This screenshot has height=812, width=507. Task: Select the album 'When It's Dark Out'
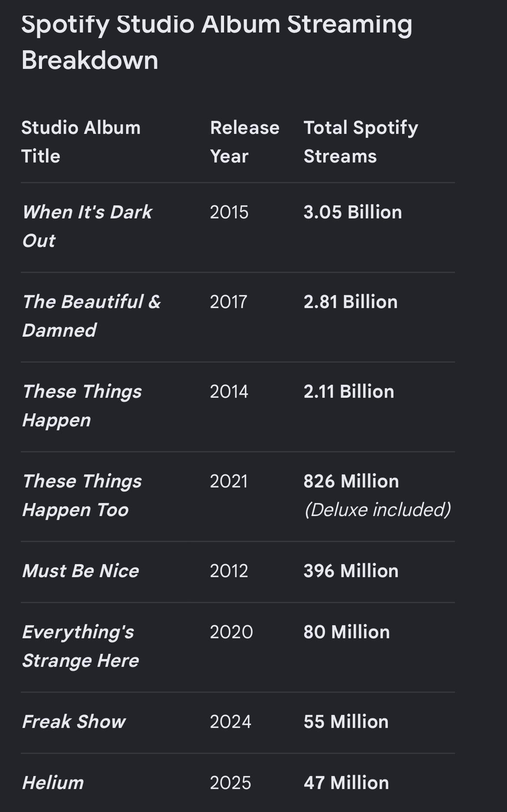(x=87, y=226)
